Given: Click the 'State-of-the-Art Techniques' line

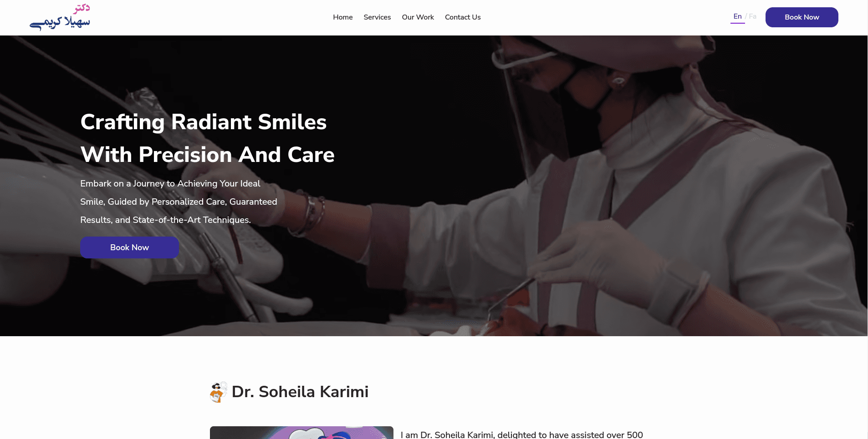Looking at the screenshot, I should [x=165, y=220].
